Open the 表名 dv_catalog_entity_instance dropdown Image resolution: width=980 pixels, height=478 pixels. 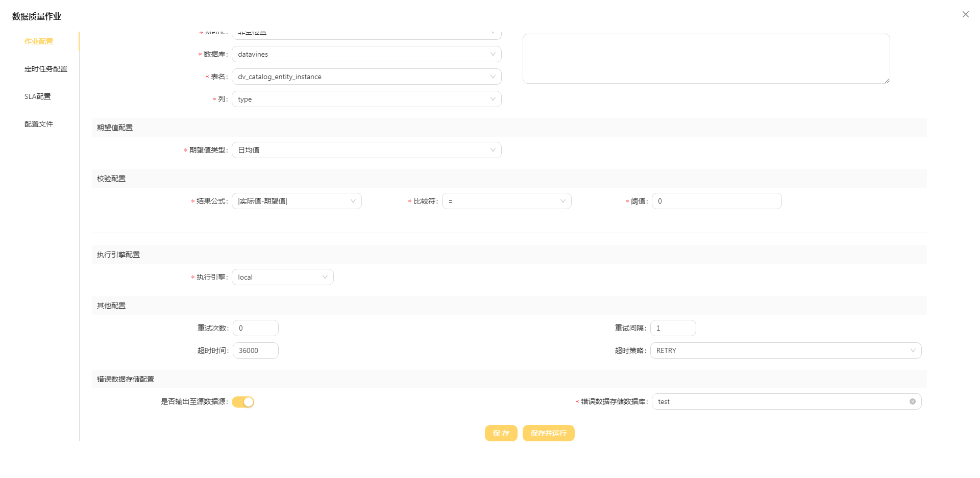[366, 77]
